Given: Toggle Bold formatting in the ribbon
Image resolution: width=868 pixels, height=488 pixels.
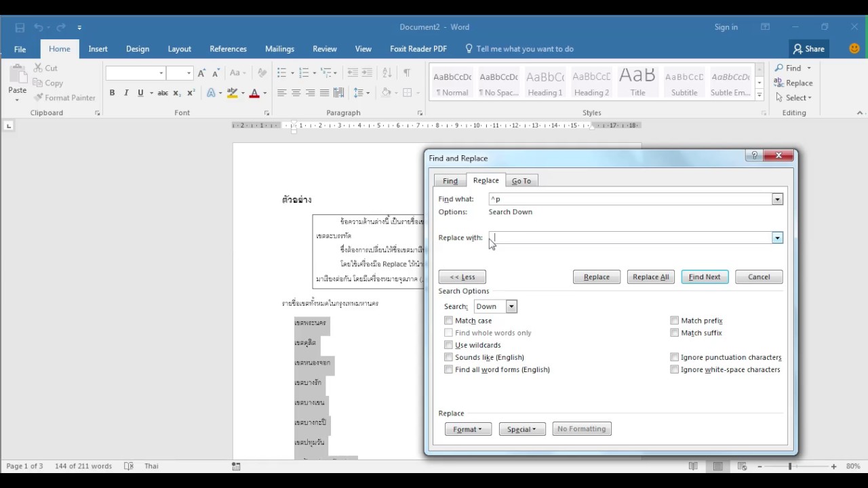Looking at the screenshot, I should [x=112, y=93].
